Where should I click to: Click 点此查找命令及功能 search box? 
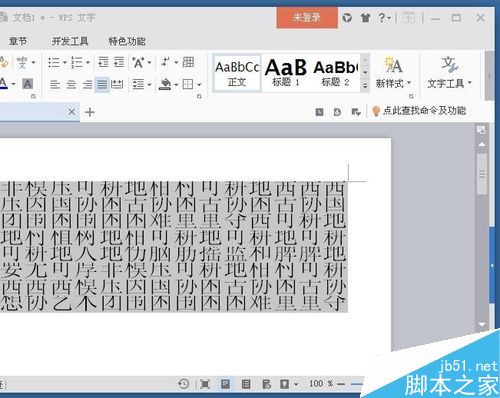(419, 111)
